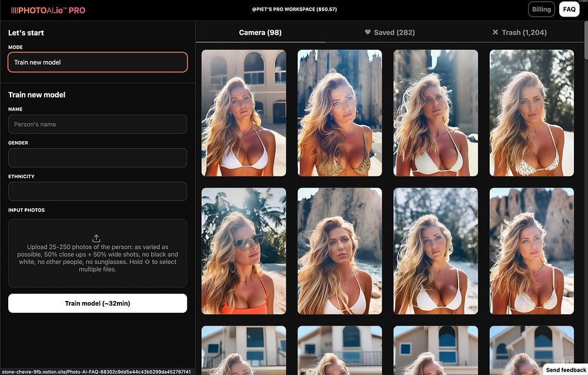Open the Ethnicity dropdown
Screen dimensions: 588x375
coord(98,191)
